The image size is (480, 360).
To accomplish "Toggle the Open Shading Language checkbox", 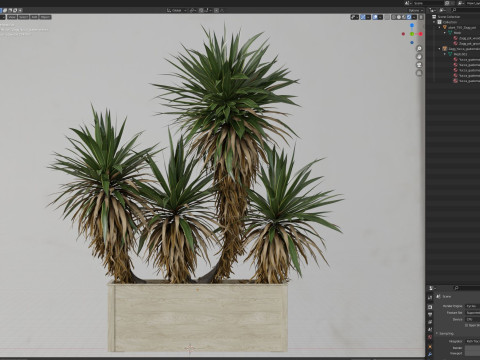I will coord(467,325).
